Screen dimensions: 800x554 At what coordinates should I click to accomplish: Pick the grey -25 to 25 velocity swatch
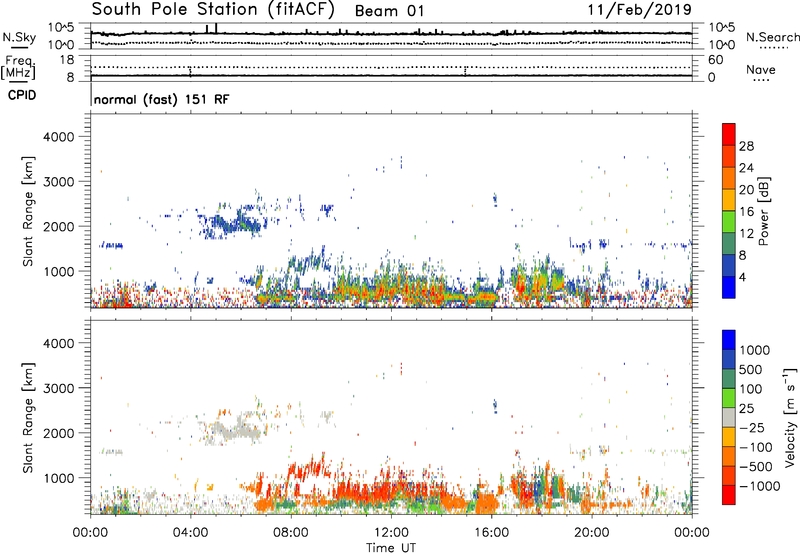pos(729,417)
